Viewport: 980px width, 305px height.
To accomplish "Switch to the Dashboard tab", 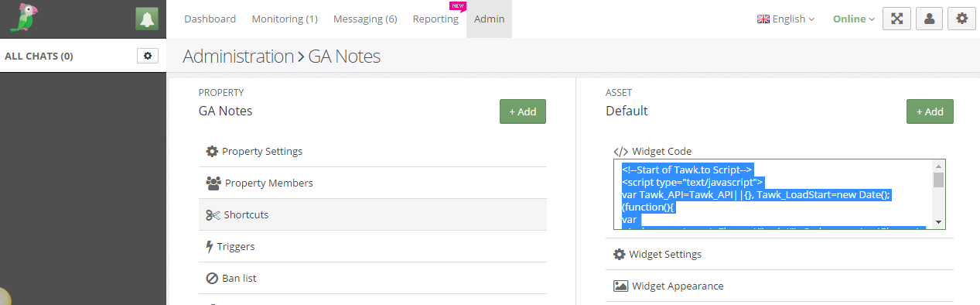I will click(210, 19).
